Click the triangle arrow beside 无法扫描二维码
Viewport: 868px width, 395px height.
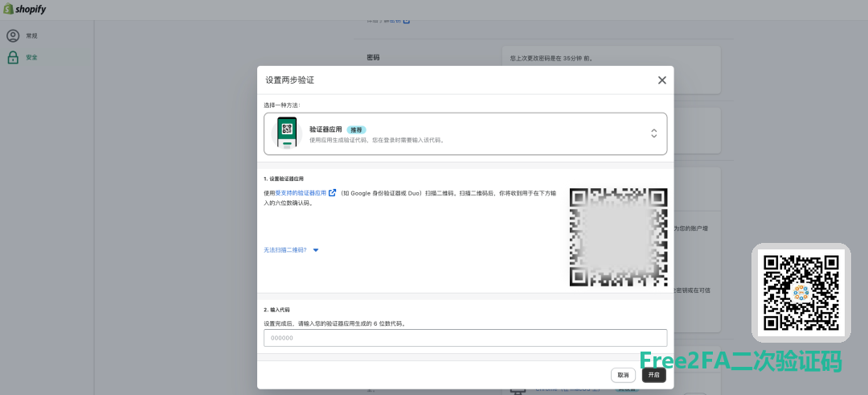(316, 250)
